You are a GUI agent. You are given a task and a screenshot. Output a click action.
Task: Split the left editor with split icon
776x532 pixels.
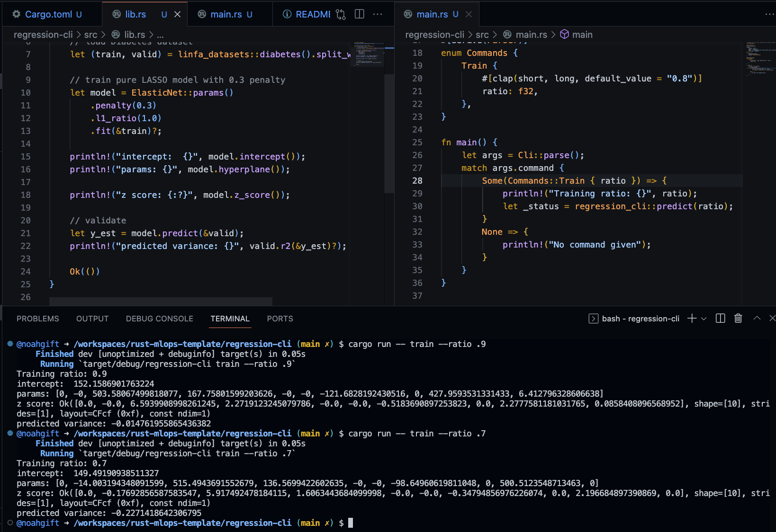[360, 14]
